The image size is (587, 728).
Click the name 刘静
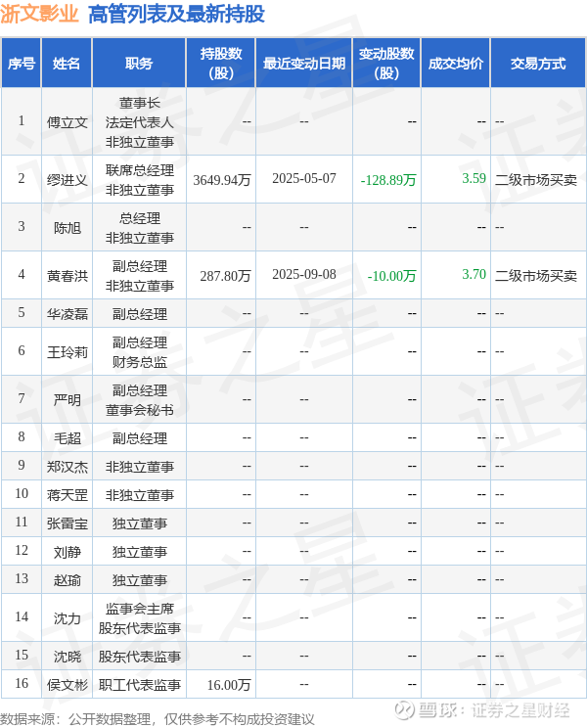coord(68,552)
